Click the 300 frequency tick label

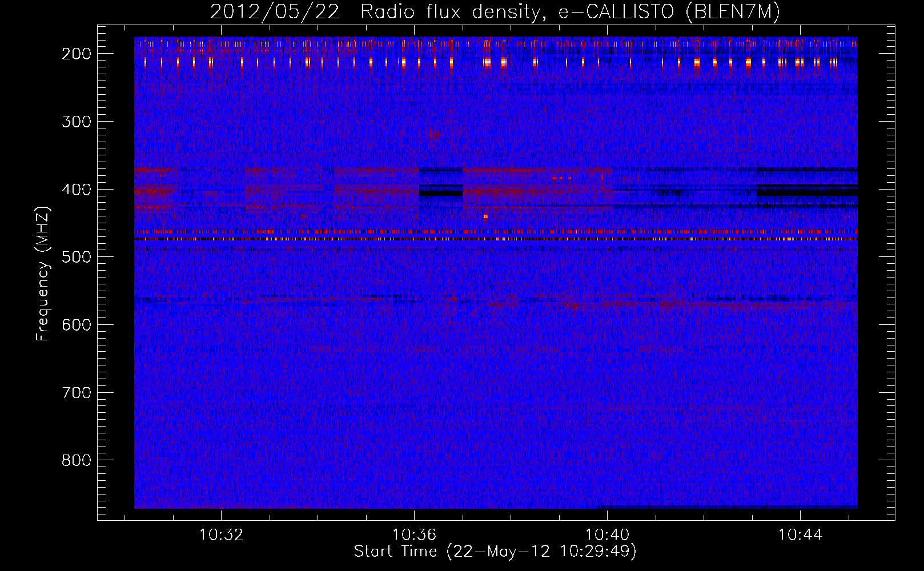pyautogui.click(x=76, y=122)
